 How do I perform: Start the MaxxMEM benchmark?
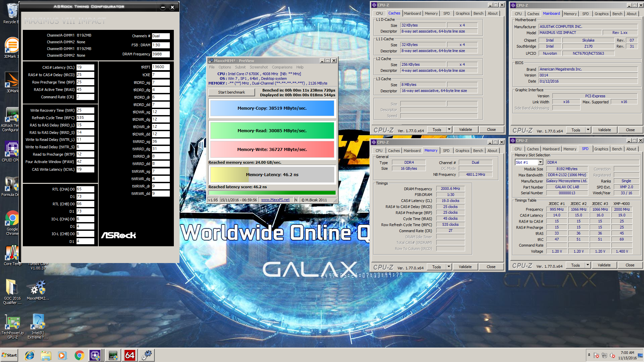(x=232, y=92)
